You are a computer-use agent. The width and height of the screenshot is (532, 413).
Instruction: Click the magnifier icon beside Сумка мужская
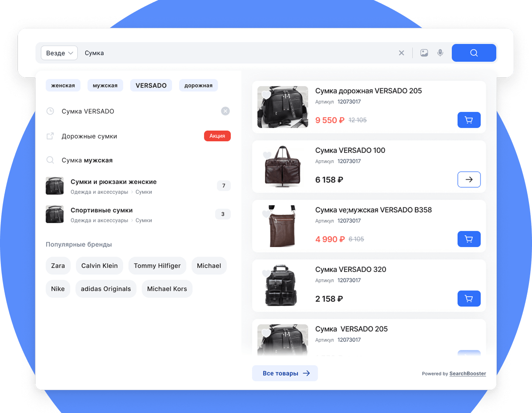coord(50,160)
